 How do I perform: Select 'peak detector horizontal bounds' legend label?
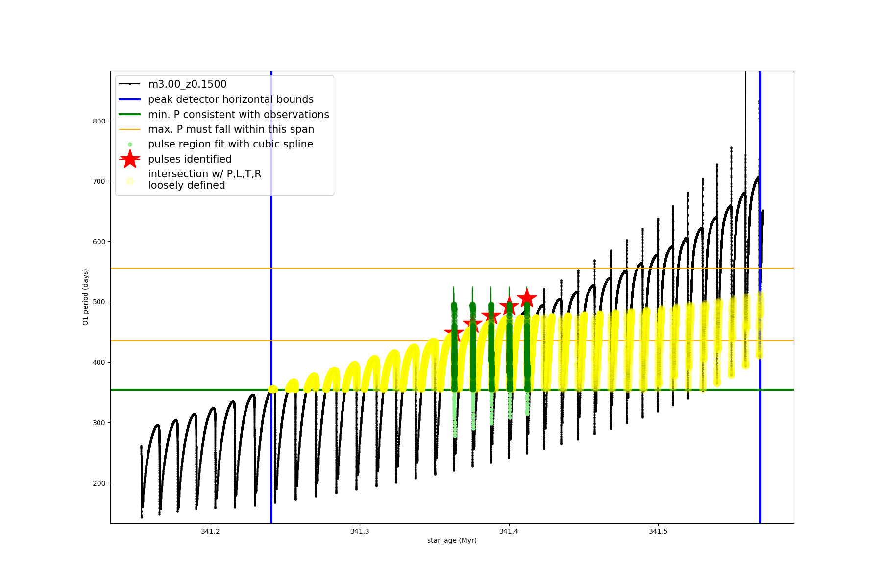(231, 99)
